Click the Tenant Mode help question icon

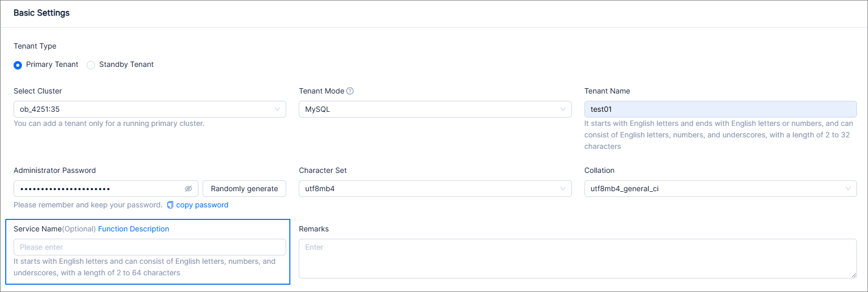pyautogui.click(x=350, y=91)
